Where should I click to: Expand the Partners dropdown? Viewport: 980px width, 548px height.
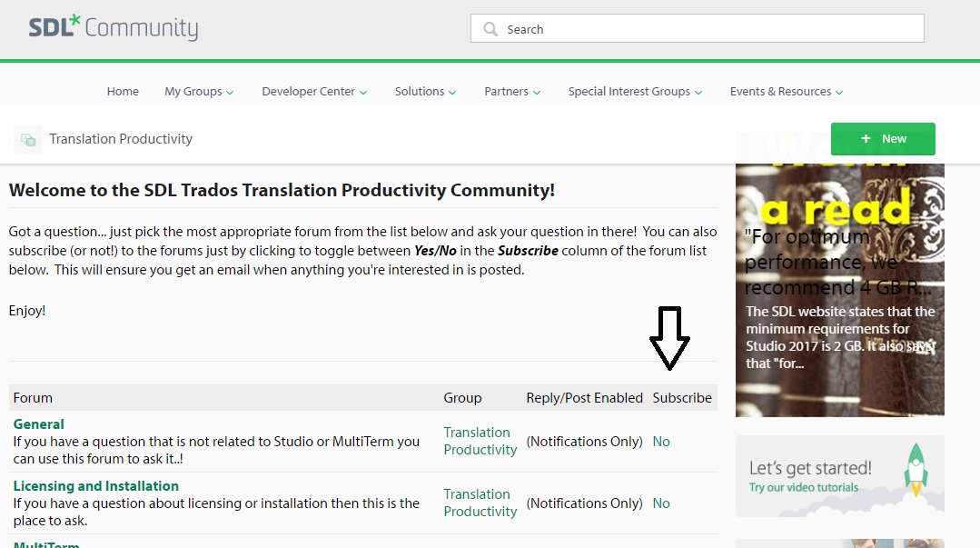tap(512, 92)
